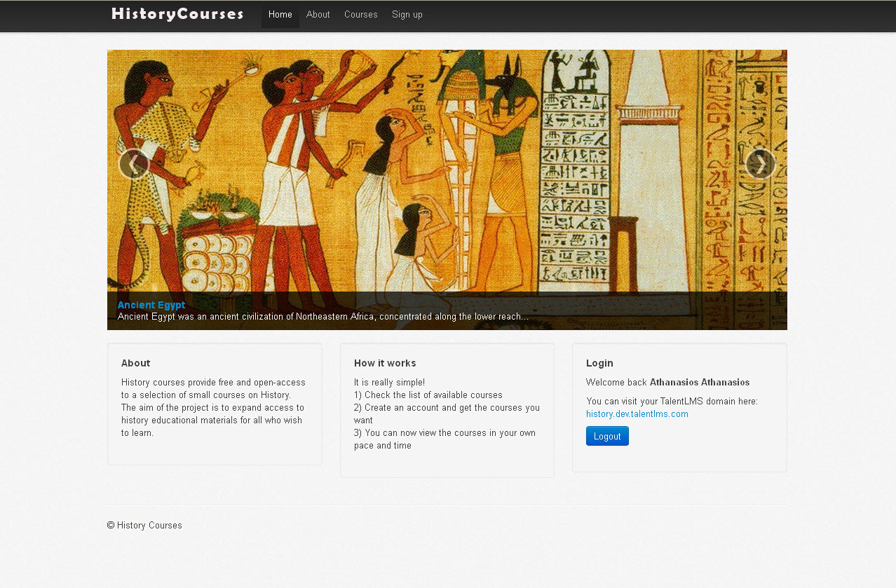896x588 pixels.
Task: Click the '© History Courses' footer text
Action: (x=144, y=526)
